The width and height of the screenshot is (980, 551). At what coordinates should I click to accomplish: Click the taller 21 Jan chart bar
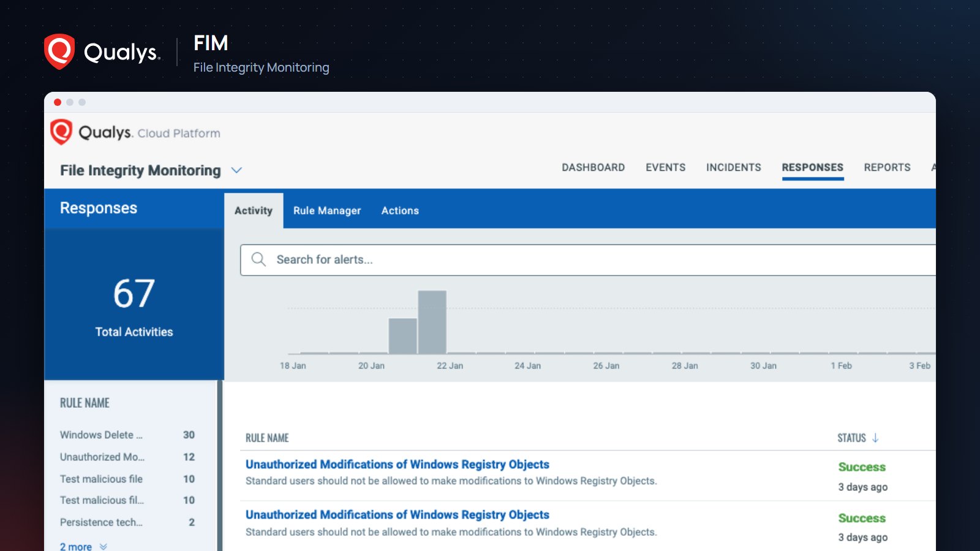(x=432, y=322)
